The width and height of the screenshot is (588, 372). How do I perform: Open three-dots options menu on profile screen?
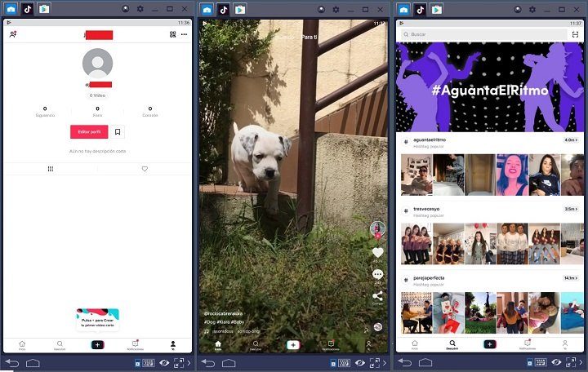point(184,34)
